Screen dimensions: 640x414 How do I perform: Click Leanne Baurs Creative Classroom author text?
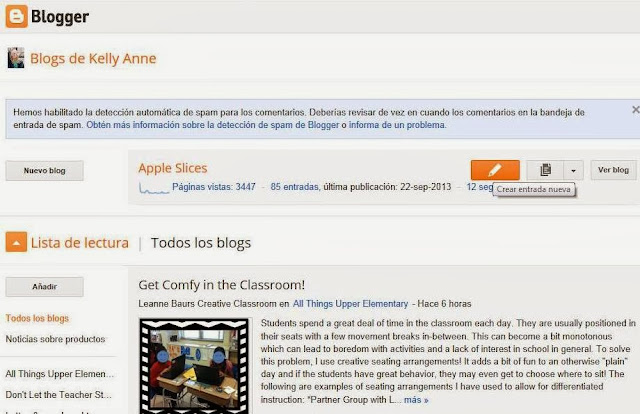tap(207, 304)
